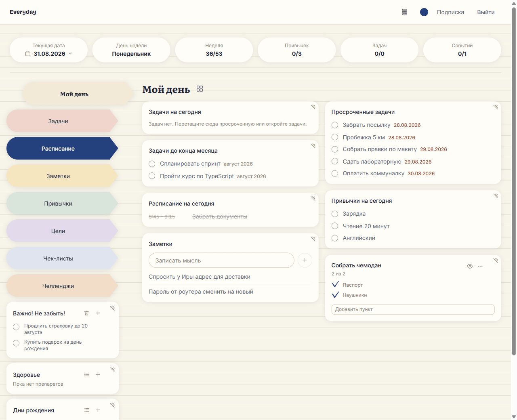Check off the Пробежка 5 км task
Image resolution: width=517 pixels, height=420 pixels.
(335, 137)
